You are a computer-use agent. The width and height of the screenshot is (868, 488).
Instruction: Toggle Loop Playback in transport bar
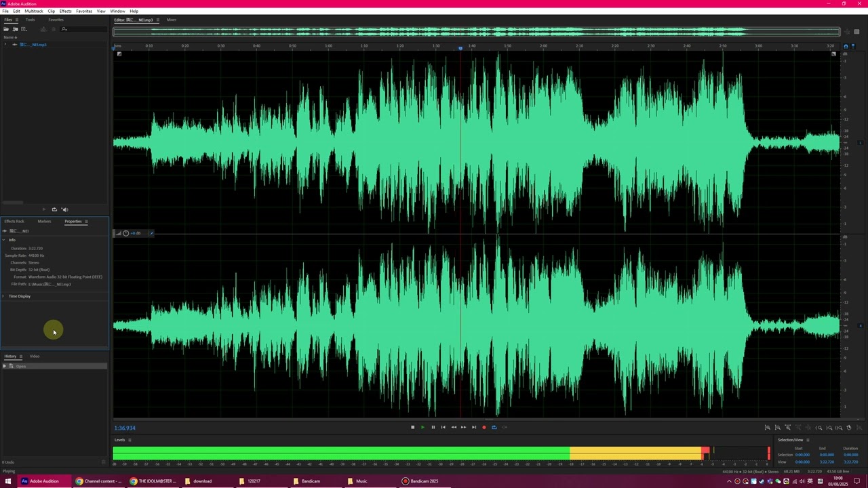tap(494, 427)
